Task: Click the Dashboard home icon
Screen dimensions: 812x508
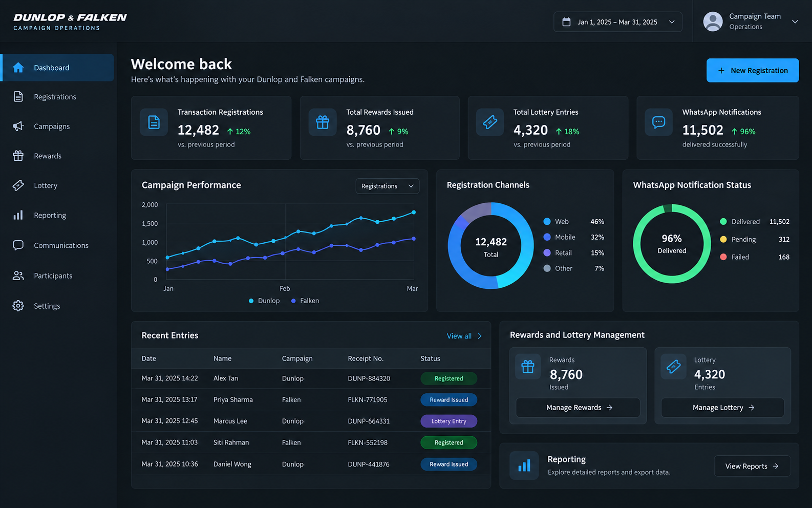Action: pos(18,68)
